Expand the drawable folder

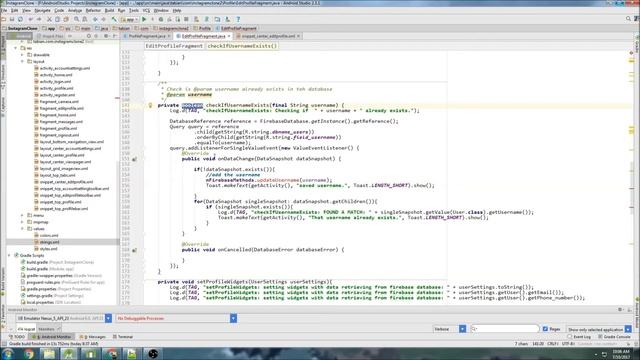[x=22, y=55]
